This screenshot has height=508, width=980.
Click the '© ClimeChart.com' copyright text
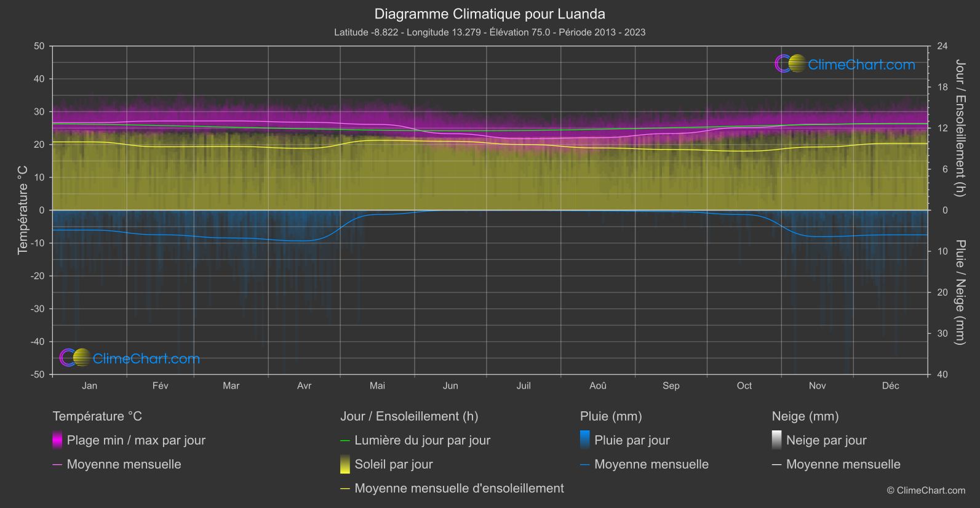[926, 490]
